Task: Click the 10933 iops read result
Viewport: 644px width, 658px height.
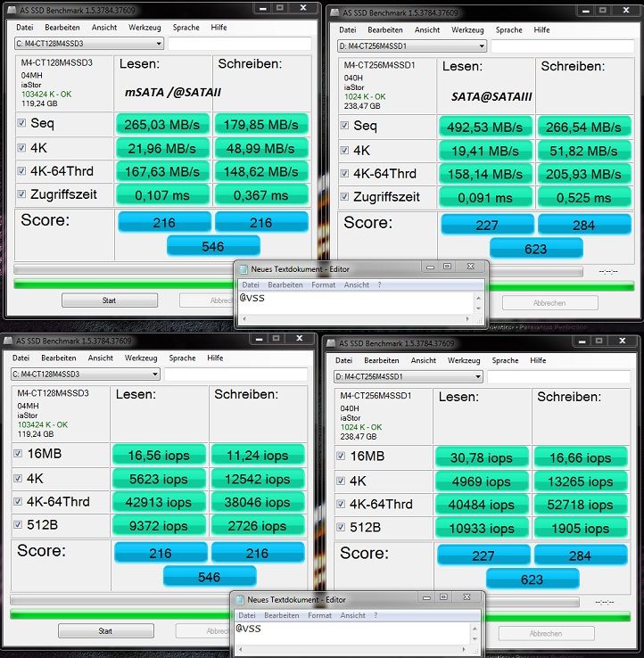Action: click(482, 529)
